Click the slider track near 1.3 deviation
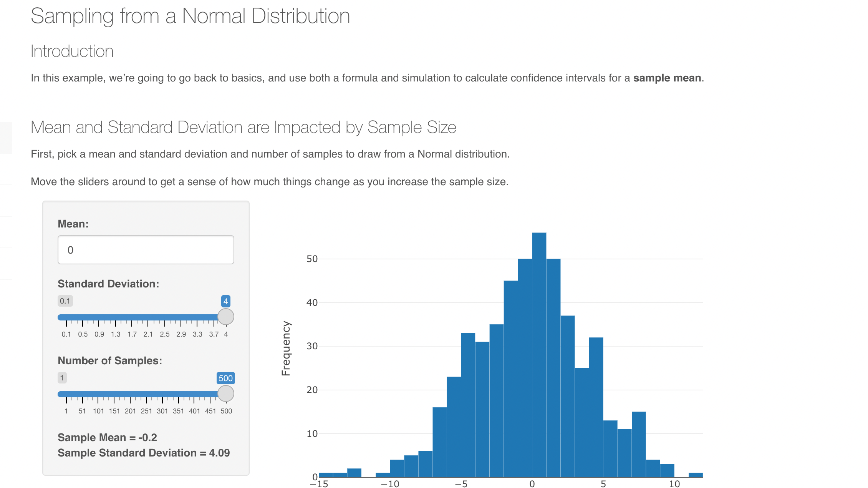This screenshot has height=488, width=868. pyautogui.click(x=115, y=317)
